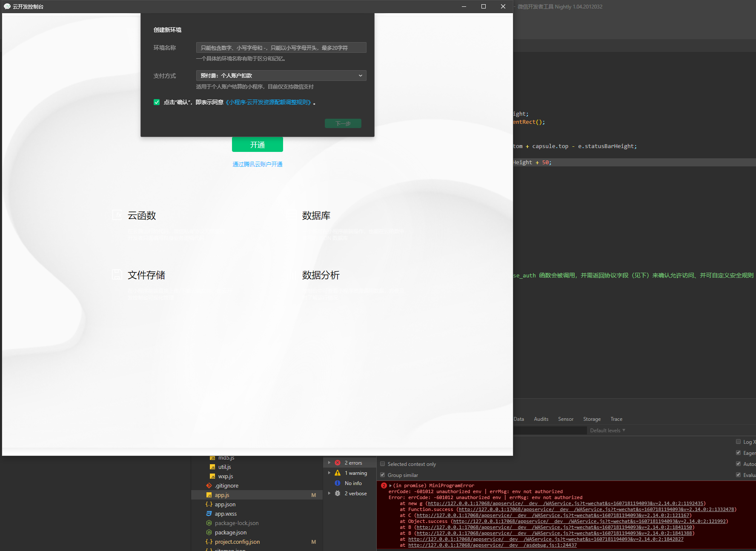Click the app.json braces icon
The height and width of the screenshot is (551, 756).
coord(209,505)
